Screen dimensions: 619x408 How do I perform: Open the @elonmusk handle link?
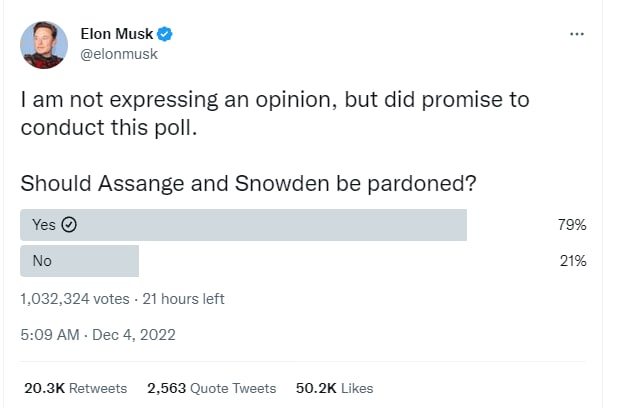[118, 54]
